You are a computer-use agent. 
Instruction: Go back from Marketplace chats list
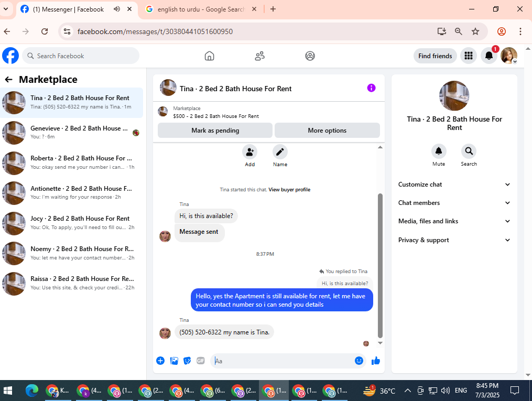(8, 79)
